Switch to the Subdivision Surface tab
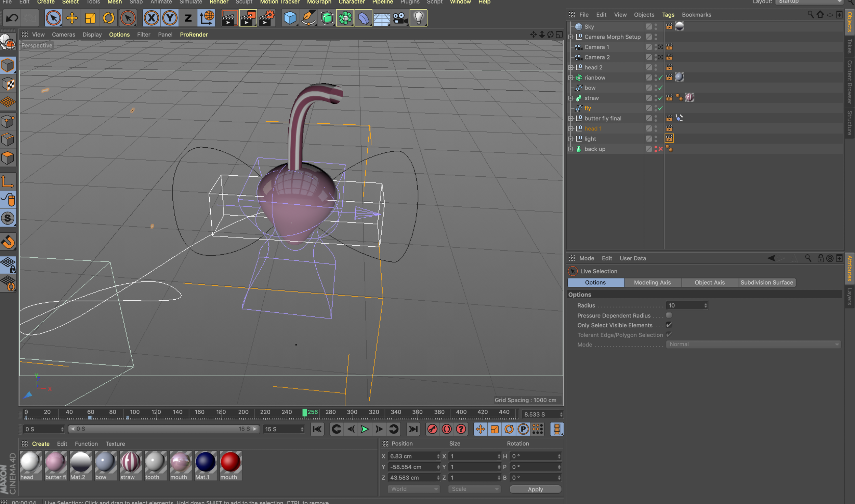 [x=767, y=283]
